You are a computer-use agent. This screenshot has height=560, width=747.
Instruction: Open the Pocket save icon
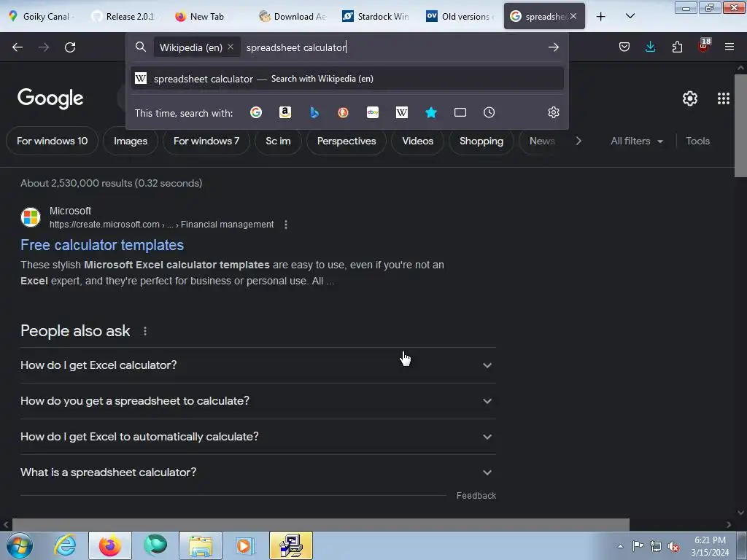point(624,47)
